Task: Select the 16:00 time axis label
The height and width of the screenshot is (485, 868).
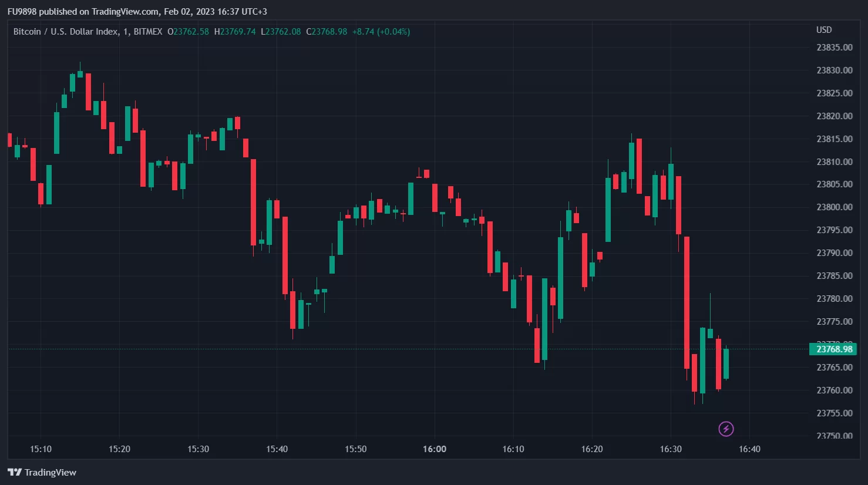Action: point(435,449)
